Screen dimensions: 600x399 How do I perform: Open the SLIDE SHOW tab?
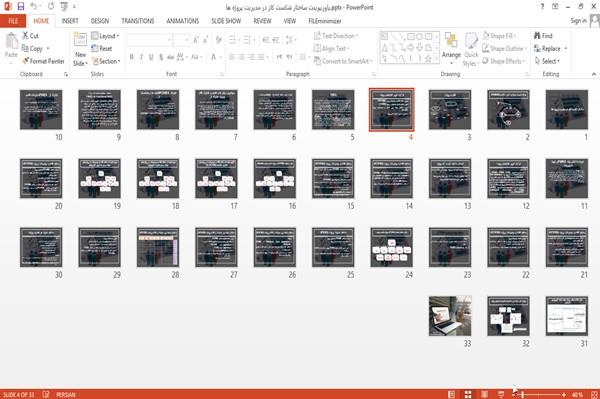point(226,21)
